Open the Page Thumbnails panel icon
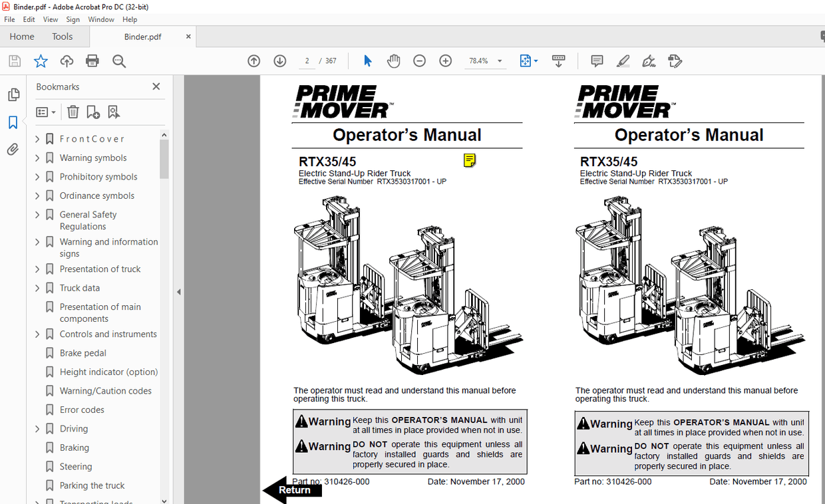The image size is (825, 504). pyautogui.click(x=13, y=94)
